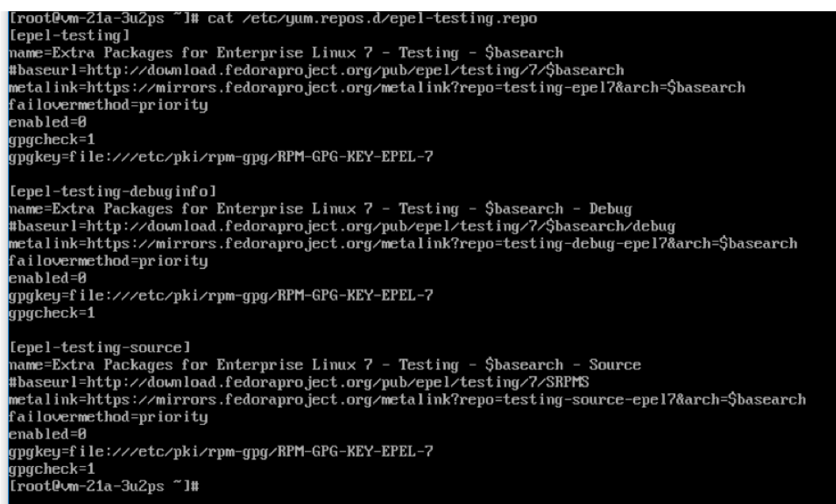
Task: Click the [epel-testing-debuginfo] section header
Action: pyautogui.click(x=112, y=191)
